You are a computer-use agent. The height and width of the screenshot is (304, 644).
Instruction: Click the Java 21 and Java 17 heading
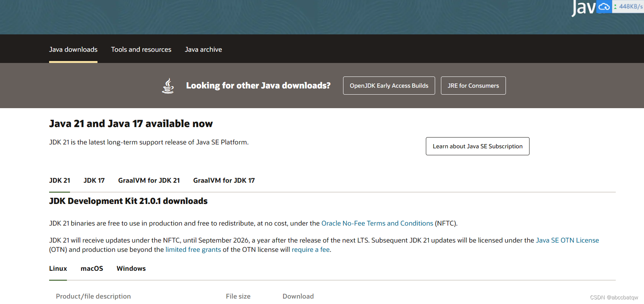tap(131, 124)
